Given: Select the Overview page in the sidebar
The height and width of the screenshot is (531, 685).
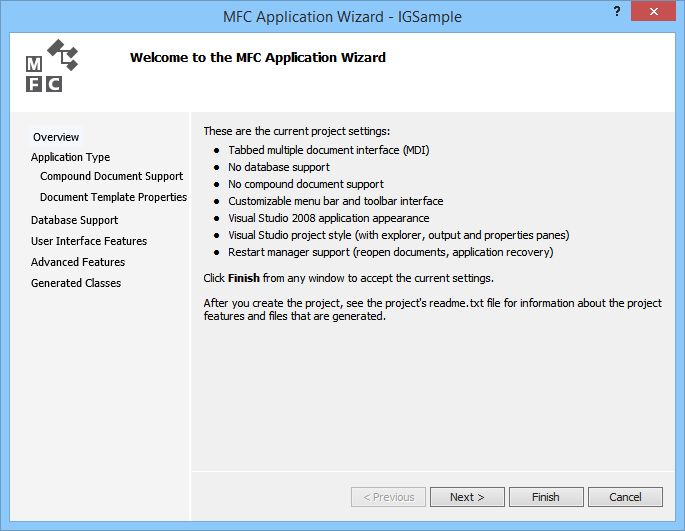Looking at the screenshot, I should [56, 137].
